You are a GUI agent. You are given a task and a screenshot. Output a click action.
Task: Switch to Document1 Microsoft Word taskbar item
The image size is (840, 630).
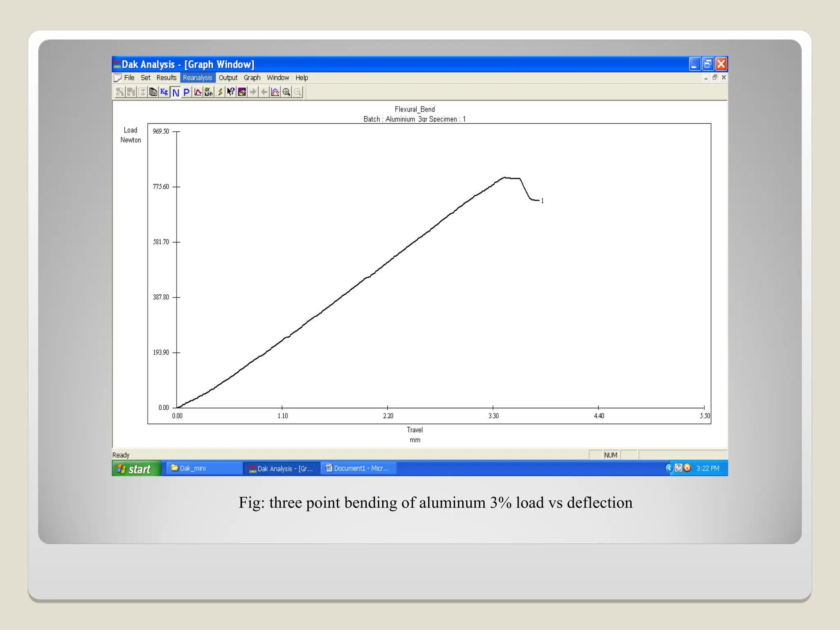click(x=359, y=468)
